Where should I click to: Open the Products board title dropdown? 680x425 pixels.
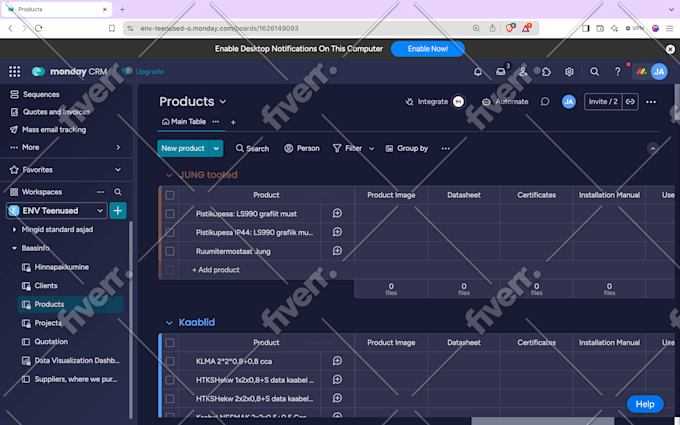pos(223,102)
